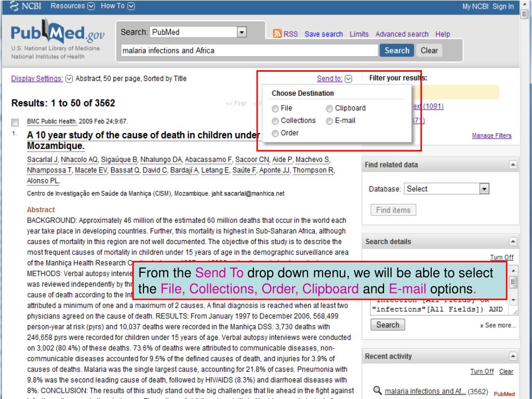This screenshot has width=532, height=399.
Task: Select the Collections destination radio button
Action: pyautogui.click(x=275, y=121)
